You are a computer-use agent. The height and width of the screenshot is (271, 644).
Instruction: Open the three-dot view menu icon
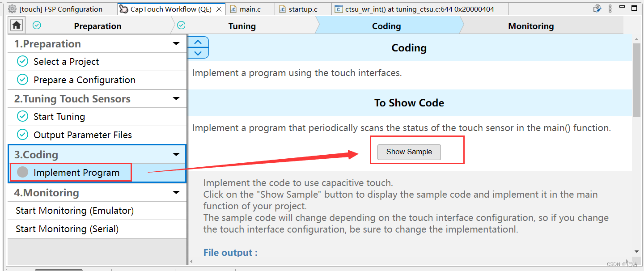(610, 8)
